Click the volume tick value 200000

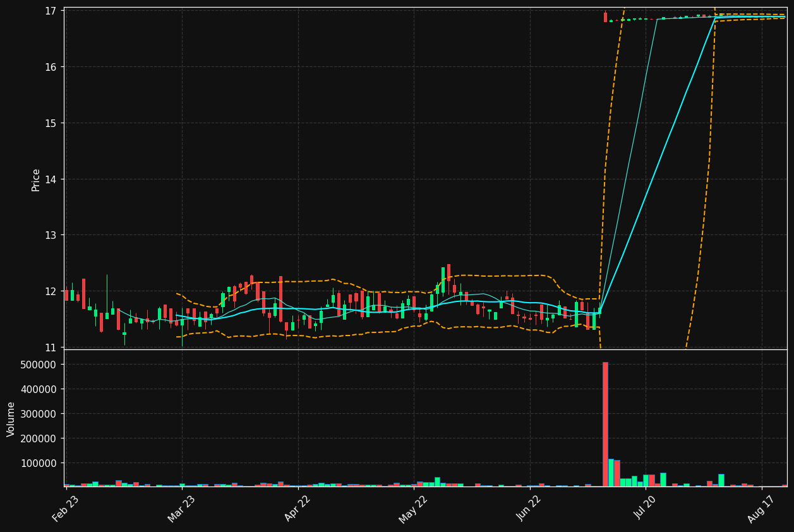click(39, 438)
